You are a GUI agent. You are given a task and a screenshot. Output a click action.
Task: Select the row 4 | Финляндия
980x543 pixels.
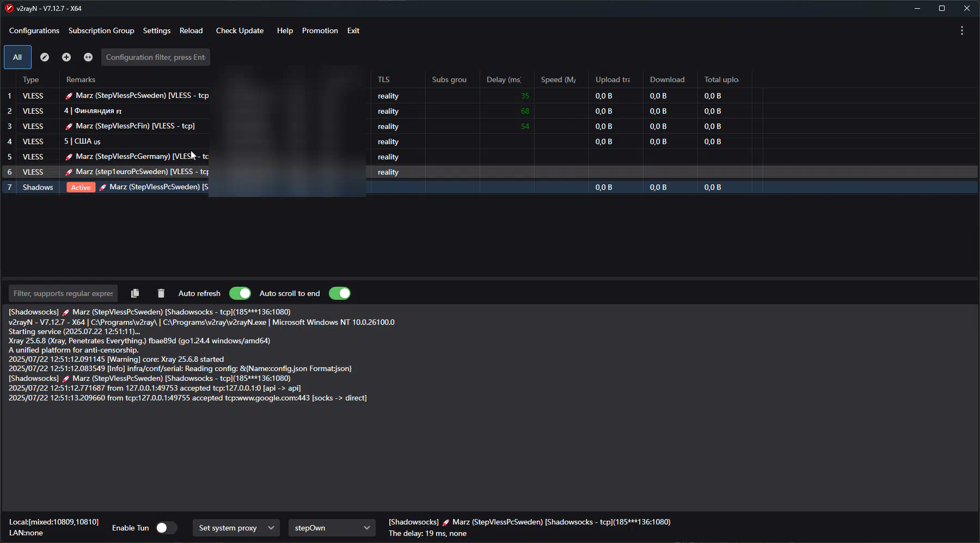click(x=490, y=111)
